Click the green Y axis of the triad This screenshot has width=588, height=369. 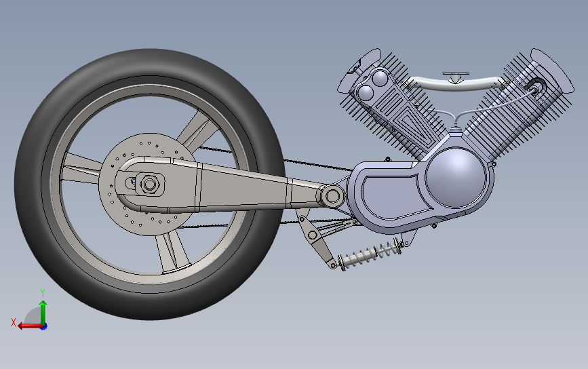click(x=43, y=313)
